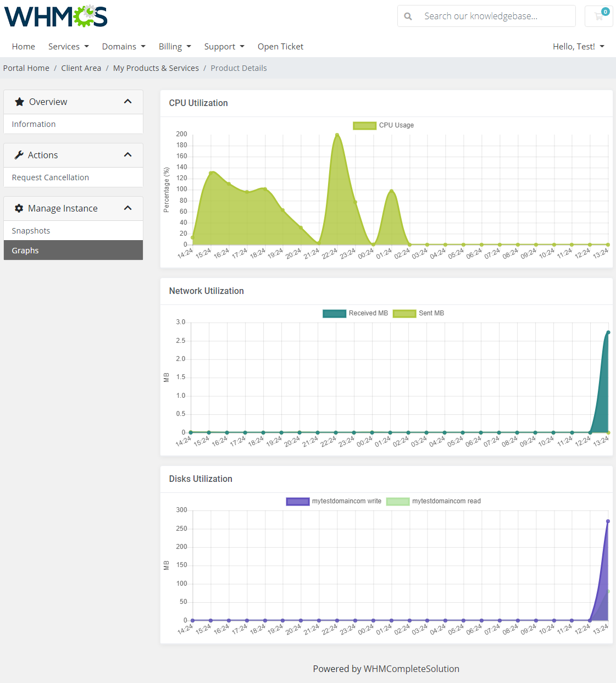Click the CPU Utilization heading

198,103
